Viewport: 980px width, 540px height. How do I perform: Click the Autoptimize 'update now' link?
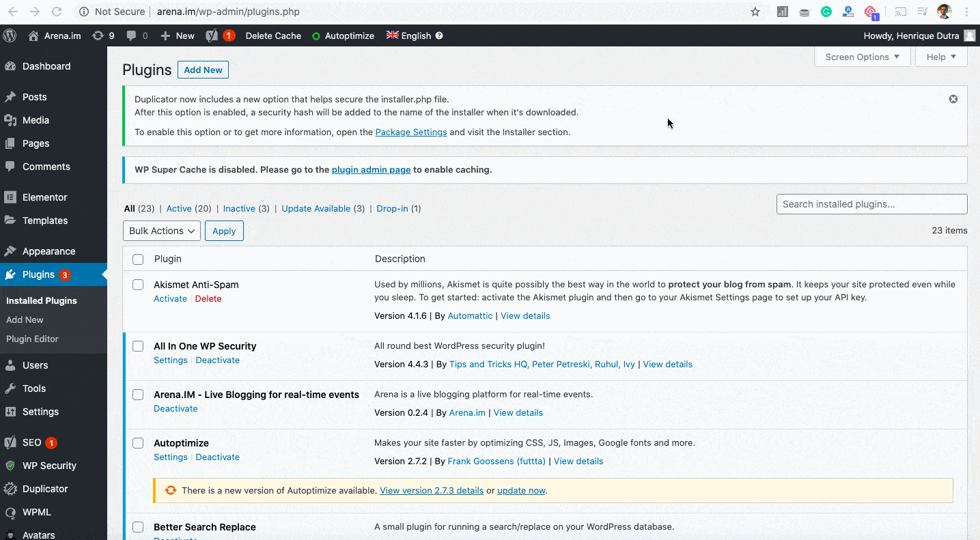tap(521, 490)
